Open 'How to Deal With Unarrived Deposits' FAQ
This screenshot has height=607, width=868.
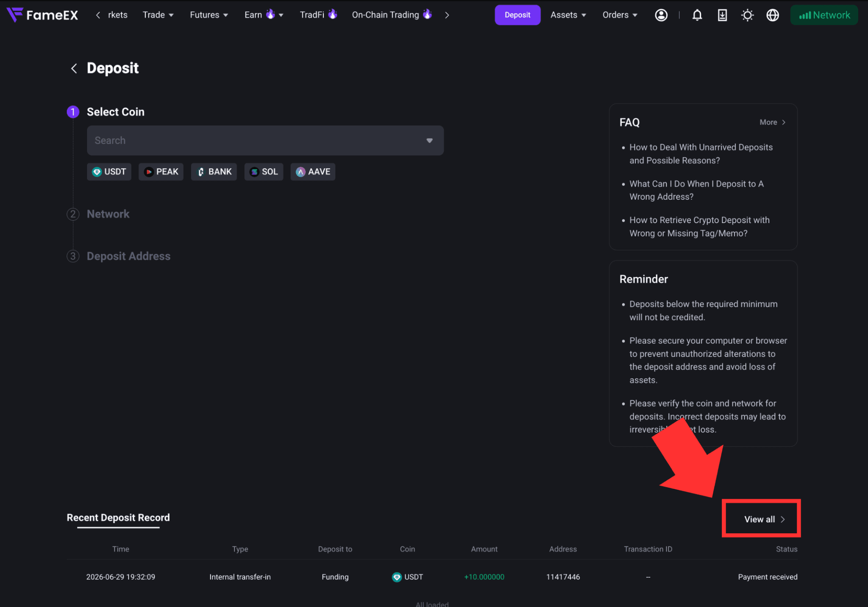pos(701,154)
